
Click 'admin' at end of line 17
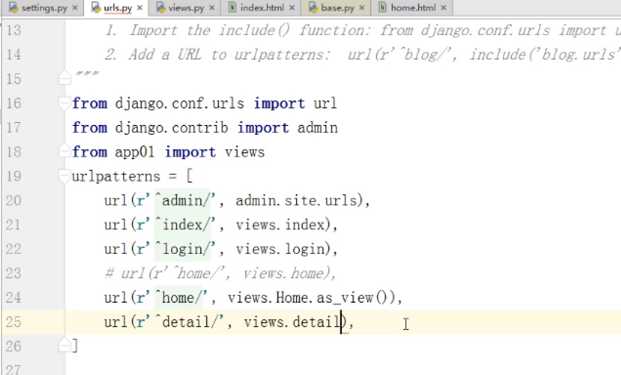318,128
